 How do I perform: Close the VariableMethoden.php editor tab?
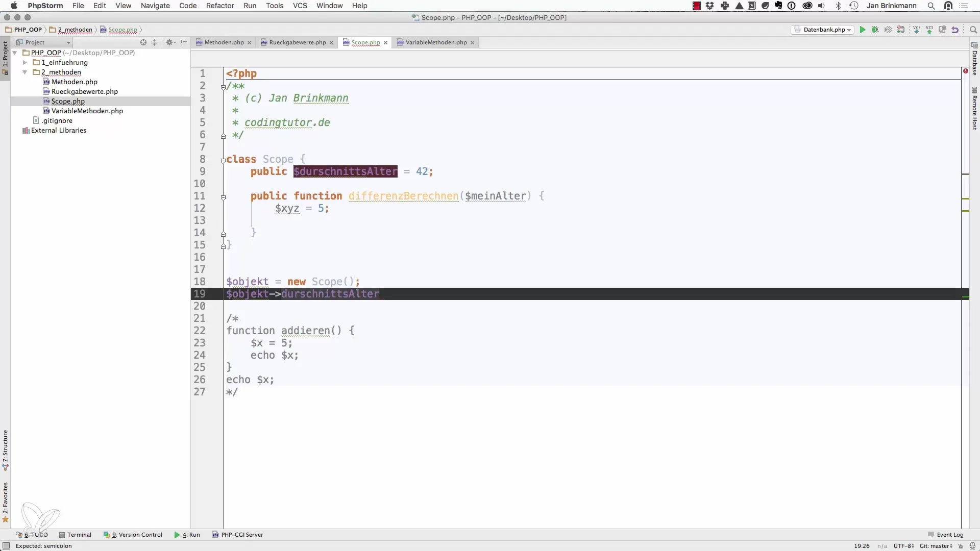pos(473,43)
